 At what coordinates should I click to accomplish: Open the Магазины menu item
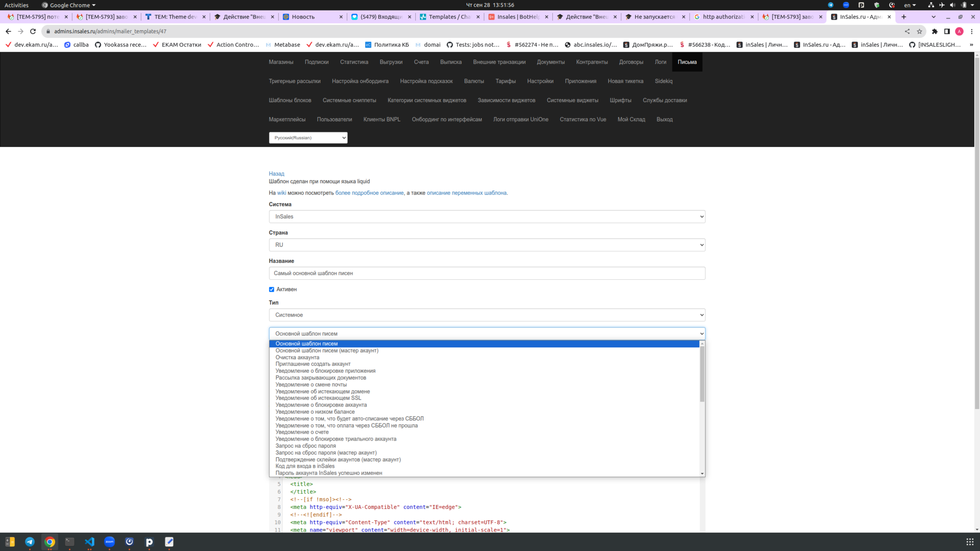pos(281,62)
